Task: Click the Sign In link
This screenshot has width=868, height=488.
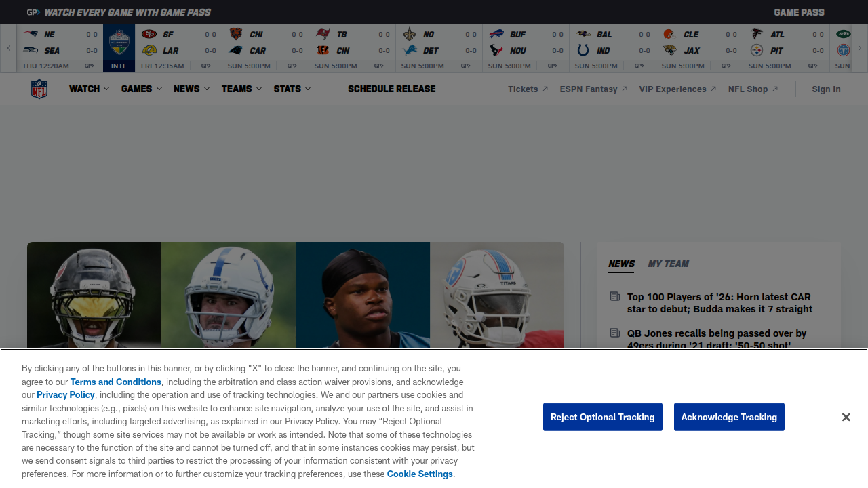Action: [x=826, y=89]
